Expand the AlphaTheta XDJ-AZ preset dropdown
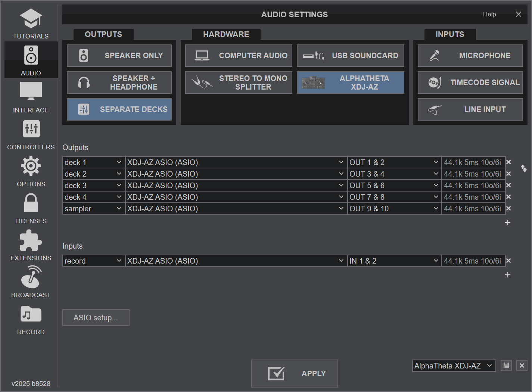The image size is (532, 392). [x=454, y=366]
